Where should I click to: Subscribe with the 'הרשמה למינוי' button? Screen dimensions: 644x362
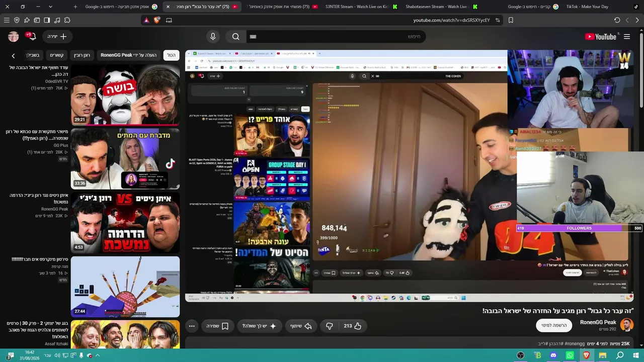(x=554, y=325)
